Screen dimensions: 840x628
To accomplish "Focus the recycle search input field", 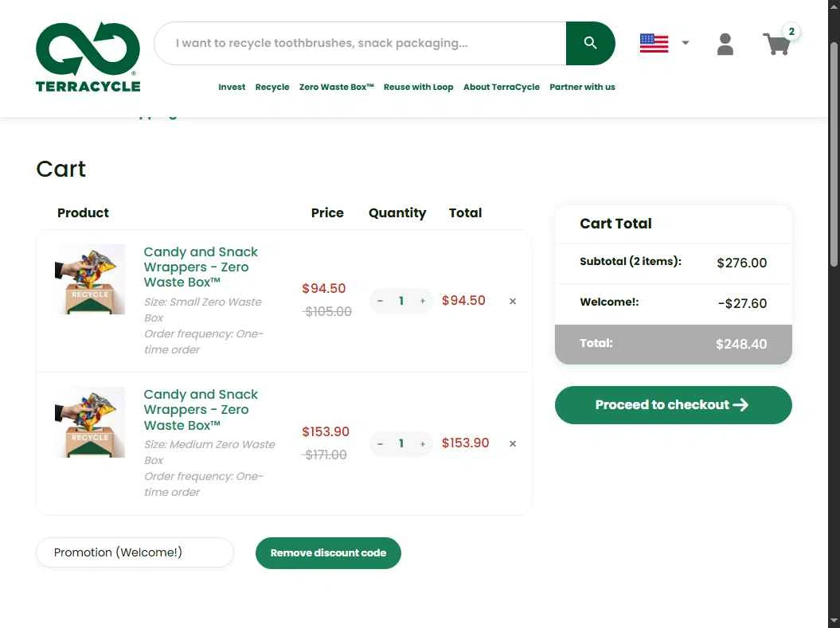I will coord(360,43).
